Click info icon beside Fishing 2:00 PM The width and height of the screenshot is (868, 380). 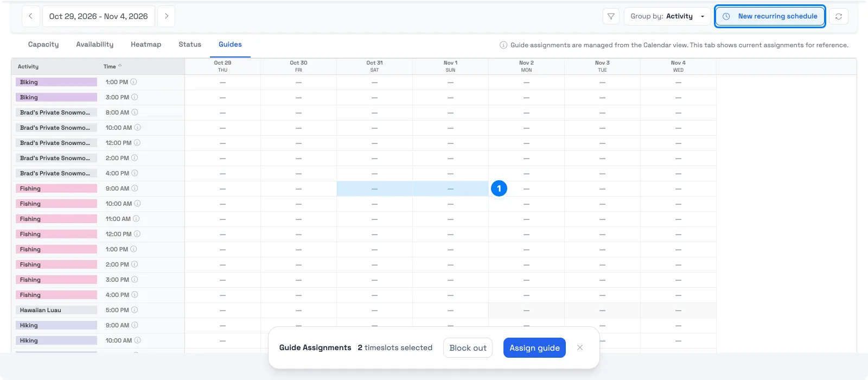135,264
